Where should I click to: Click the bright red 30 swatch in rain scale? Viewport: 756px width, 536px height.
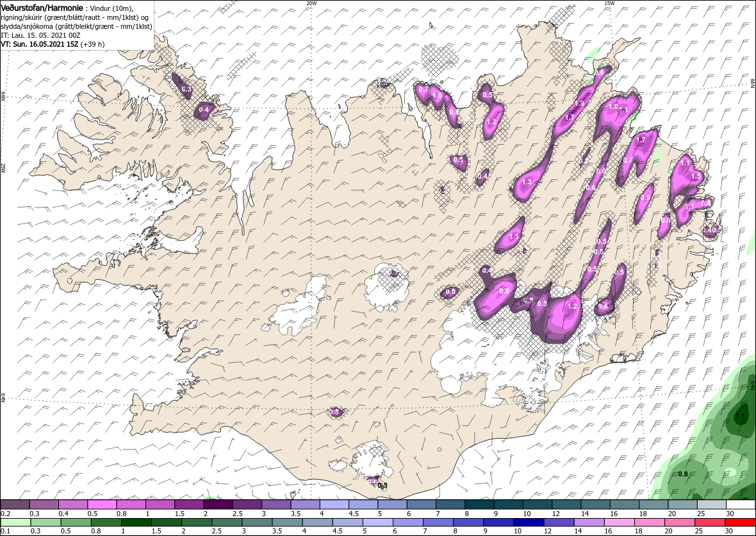coord(741,523)
